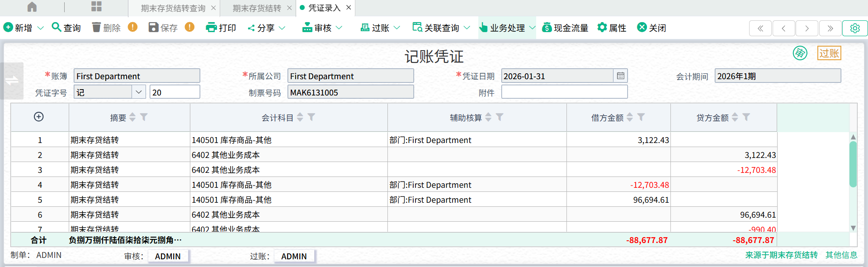Switch to the 期末存货结转 tab
Image resolution: width=868 pixels, height=267 pixels.
point(256,8)
